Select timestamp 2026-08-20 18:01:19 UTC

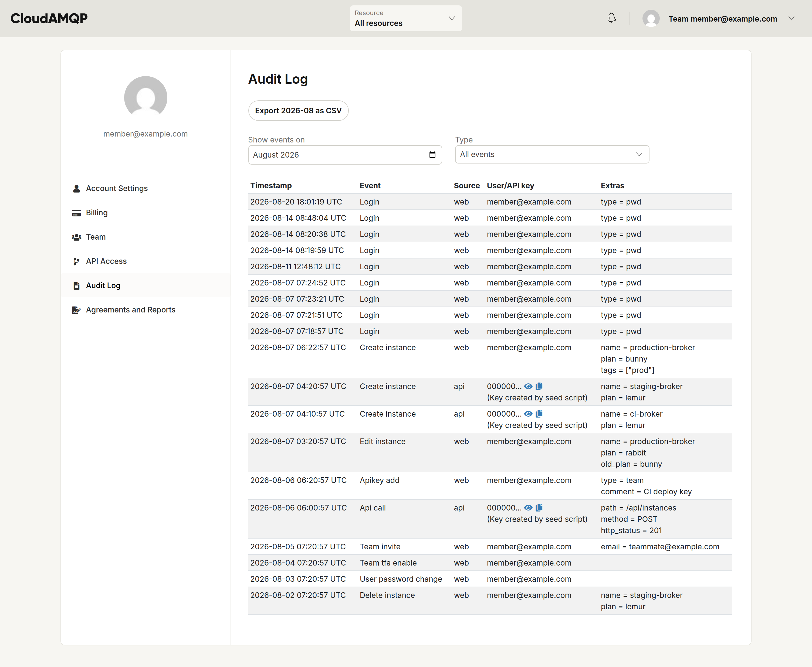(296, 202)
